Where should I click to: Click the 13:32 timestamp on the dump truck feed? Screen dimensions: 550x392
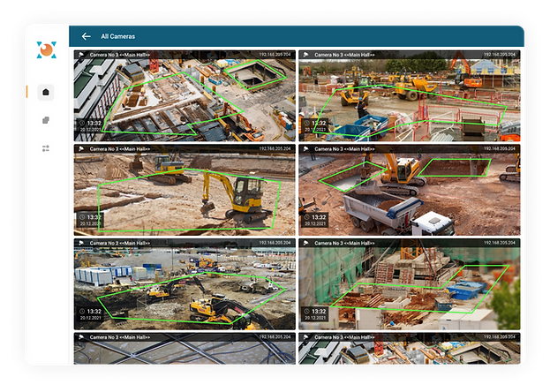coord(320,217)
